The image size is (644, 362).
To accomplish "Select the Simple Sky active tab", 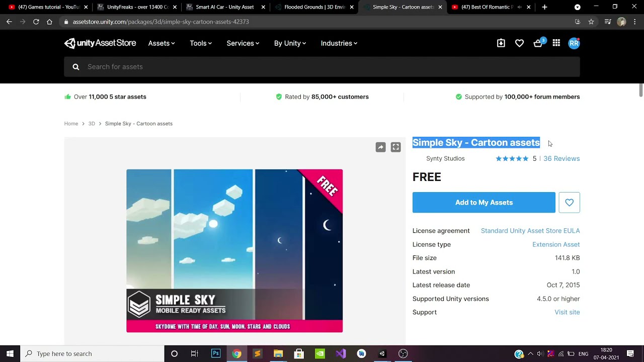I will pos(402,7).
